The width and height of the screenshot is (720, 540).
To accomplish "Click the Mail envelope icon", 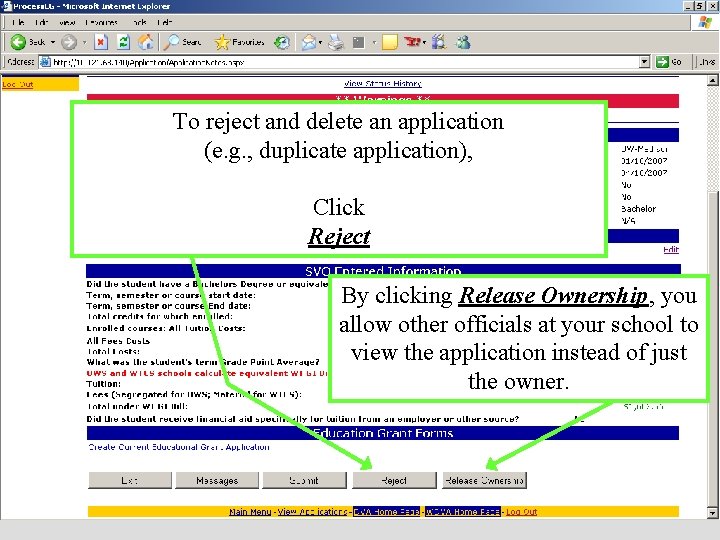I will pyautogui.click(x=309, y=42).
